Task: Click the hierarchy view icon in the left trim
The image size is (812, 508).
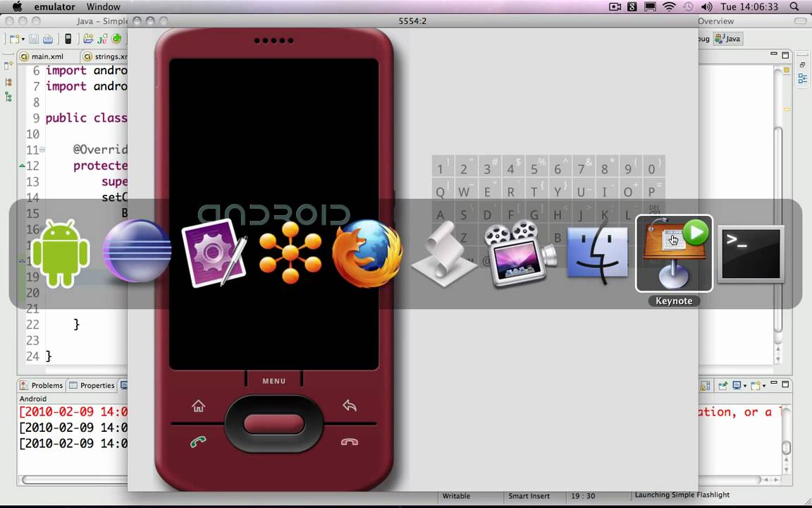Action: click(x=8, y=97)
